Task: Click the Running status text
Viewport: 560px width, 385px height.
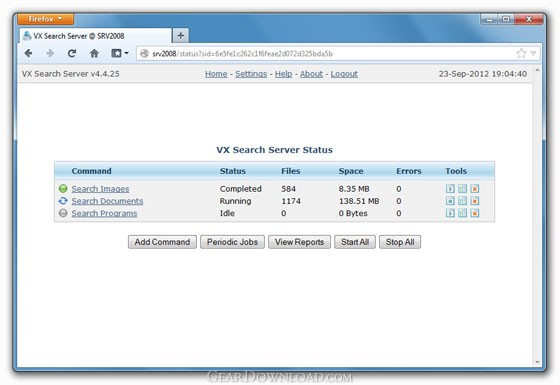Action: click(235, 201)
